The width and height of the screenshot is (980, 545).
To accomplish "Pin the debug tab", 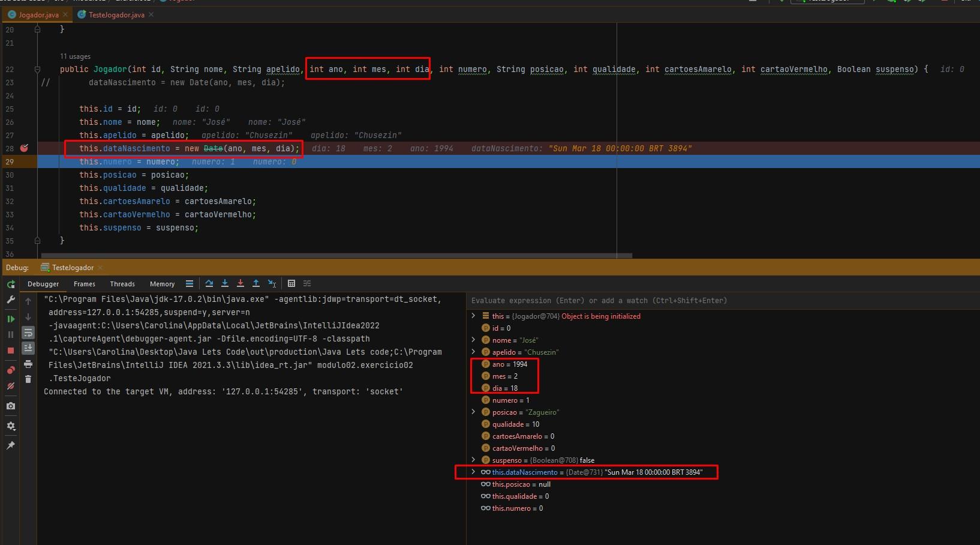I will point(11,445).
